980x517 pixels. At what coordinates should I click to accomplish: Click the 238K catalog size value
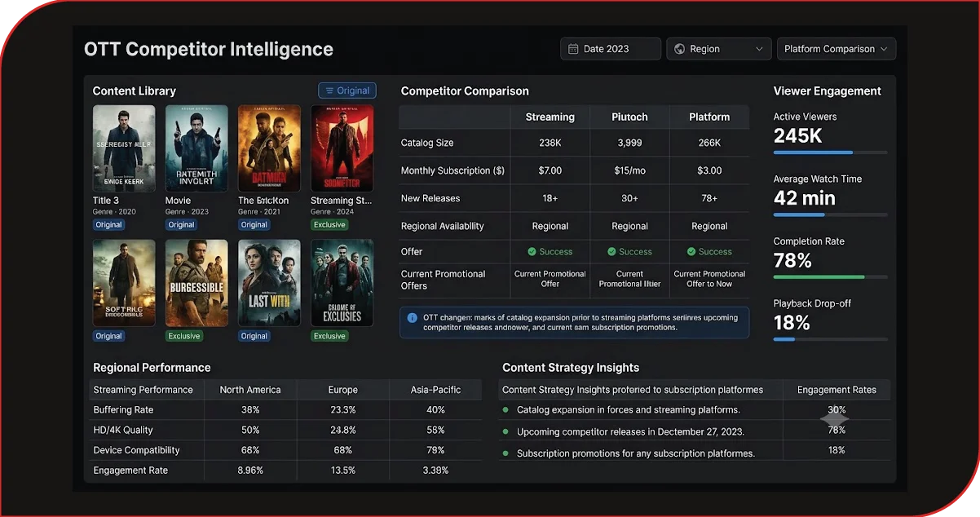[550, 143]
